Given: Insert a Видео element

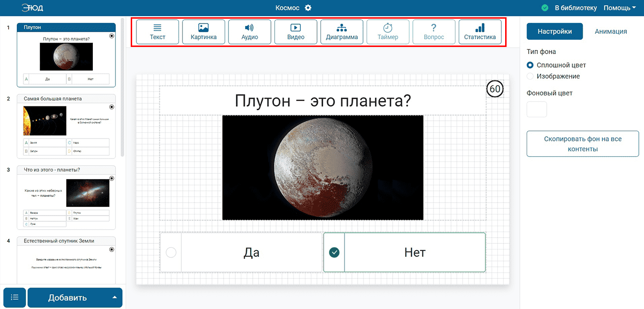Looking at the screenshot, I should pyautogui.click(x=296, y=32).
